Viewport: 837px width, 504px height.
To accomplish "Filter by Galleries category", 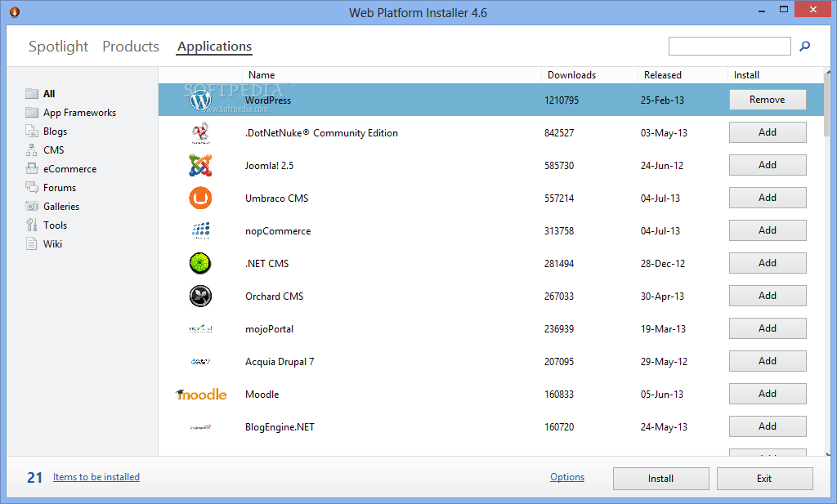I will 61,207.
